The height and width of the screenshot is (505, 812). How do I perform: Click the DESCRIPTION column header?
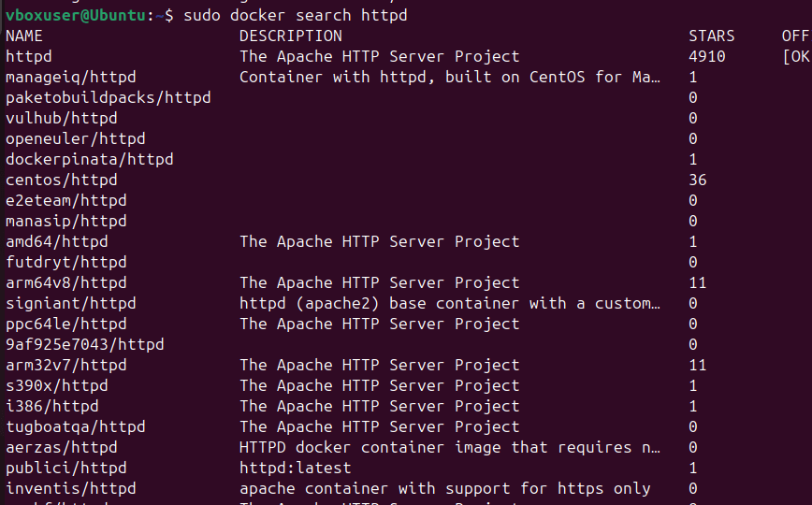tap(291, 36)
